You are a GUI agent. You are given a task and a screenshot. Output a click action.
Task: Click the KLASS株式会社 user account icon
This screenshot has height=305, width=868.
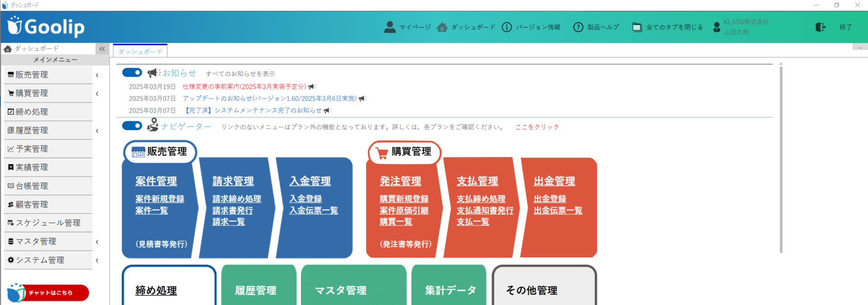716,27
